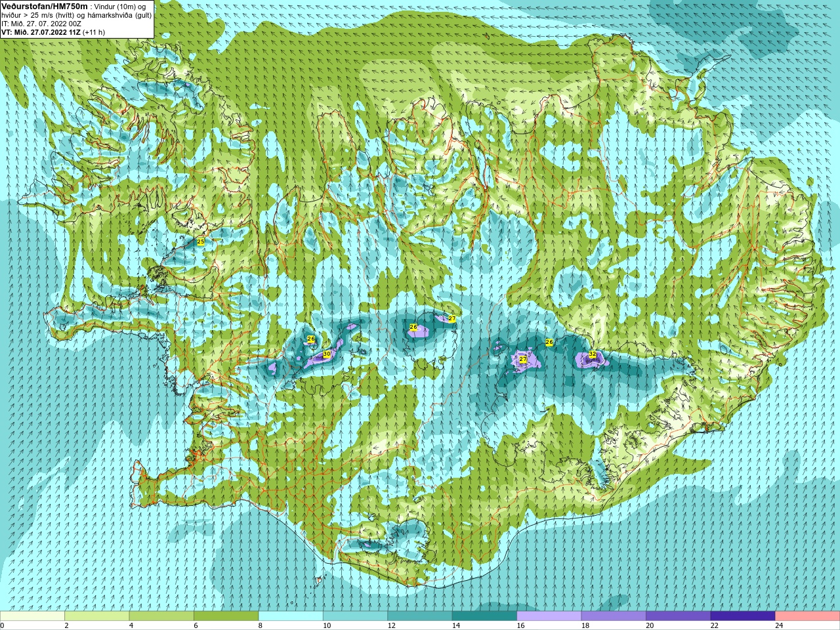Click the pale yellow 0–2 legend swatch
The height and width of the screenshot is (630, 840).
[32, 616]
